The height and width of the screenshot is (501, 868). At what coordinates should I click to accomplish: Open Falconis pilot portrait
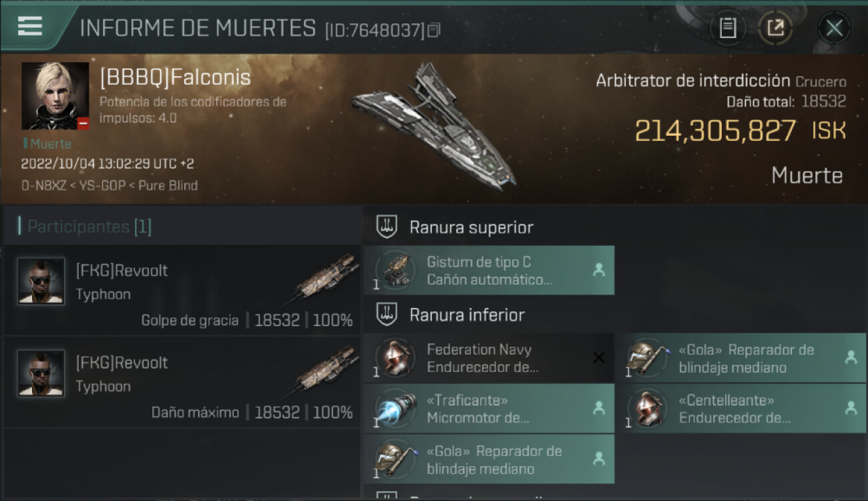[x=55, y=96]
